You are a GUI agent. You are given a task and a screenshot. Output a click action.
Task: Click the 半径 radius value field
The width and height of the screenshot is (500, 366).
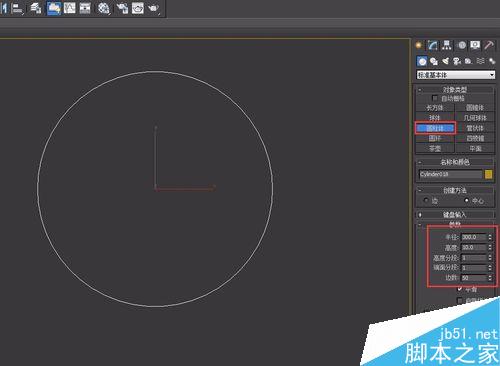click(x=474, y=237)
